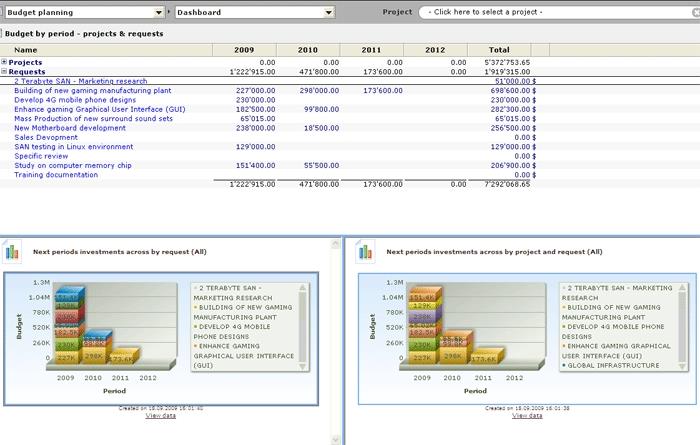
Task: Click the 2011 column header
Action: click(x=371, y=50)
